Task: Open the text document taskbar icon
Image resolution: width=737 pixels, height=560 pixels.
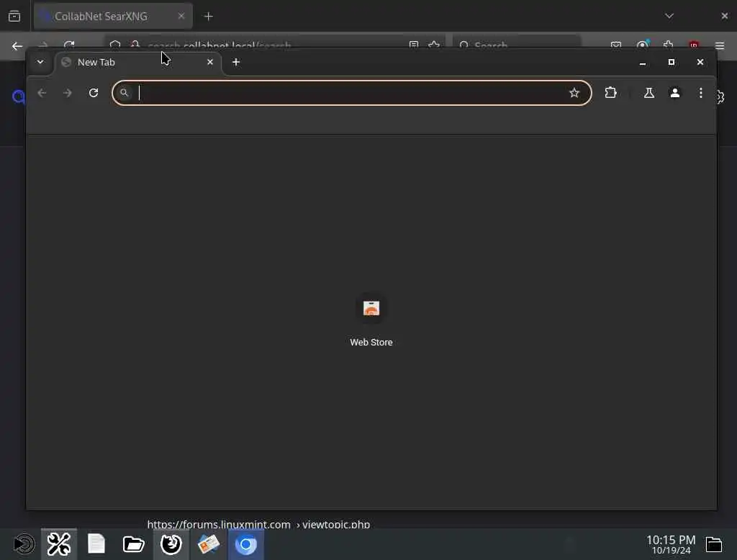Action: click(x=96, y=544)
